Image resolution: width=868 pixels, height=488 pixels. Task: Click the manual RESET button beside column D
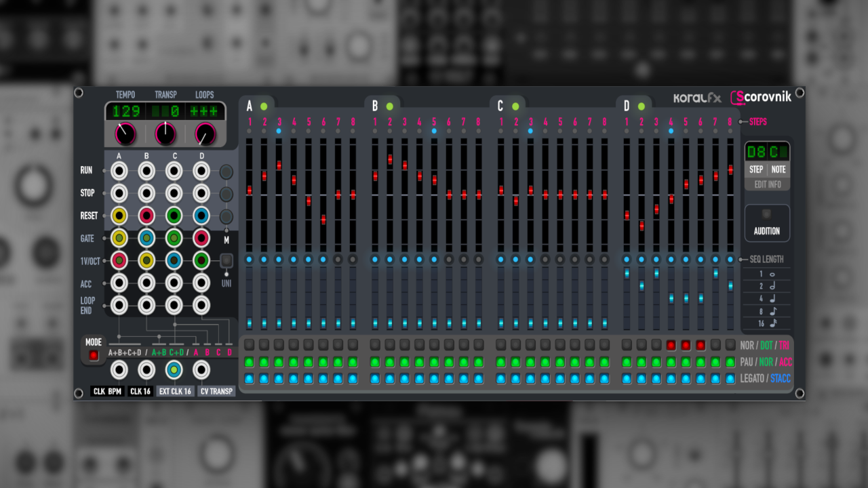[x=226, y=217]
